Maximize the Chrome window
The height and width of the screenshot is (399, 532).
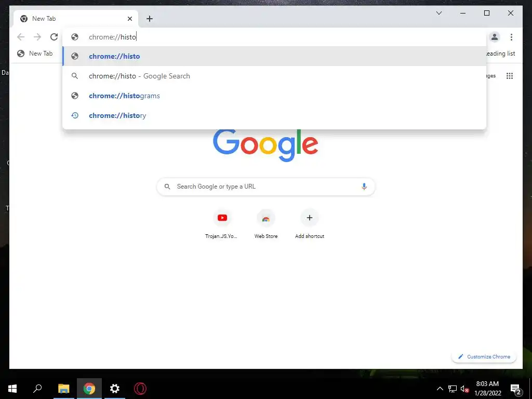[486, 13]
